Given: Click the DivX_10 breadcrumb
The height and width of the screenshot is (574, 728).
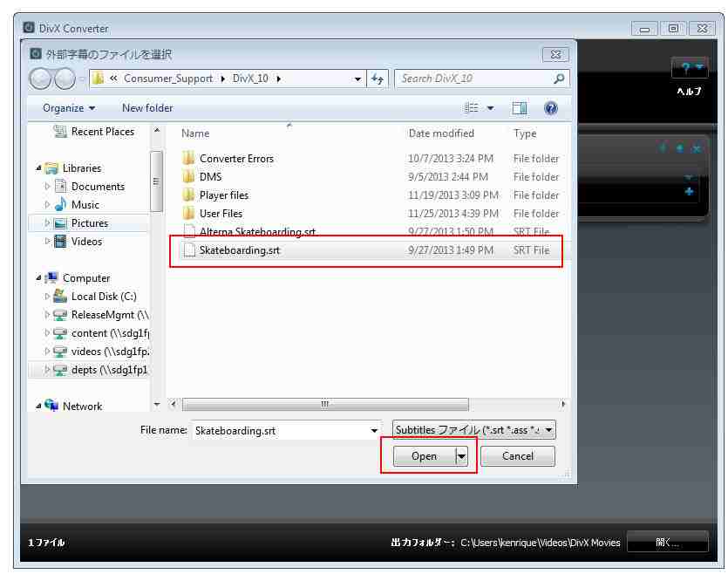Looking at the screenshot, I should point(250,79).
